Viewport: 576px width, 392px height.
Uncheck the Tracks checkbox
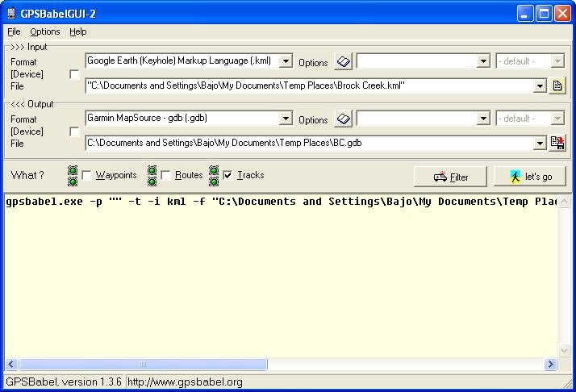(227, 175)
